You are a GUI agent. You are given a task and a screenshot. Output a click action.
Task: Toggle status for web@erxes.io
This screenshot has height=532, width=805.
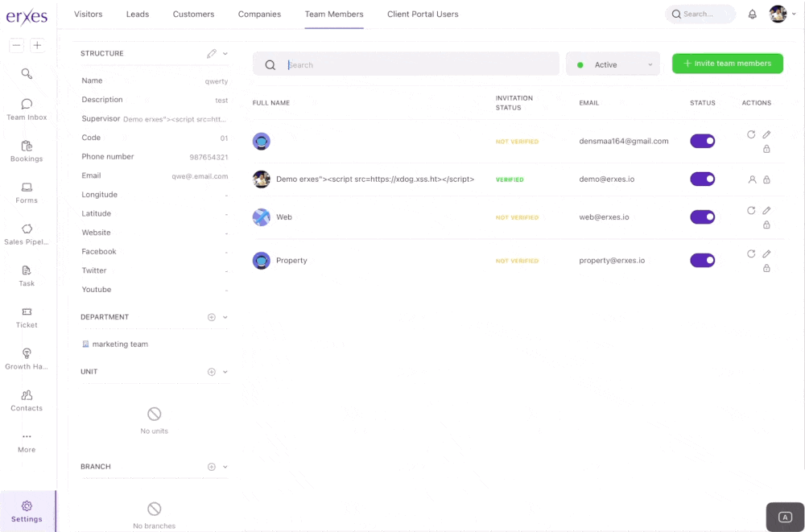702,217
